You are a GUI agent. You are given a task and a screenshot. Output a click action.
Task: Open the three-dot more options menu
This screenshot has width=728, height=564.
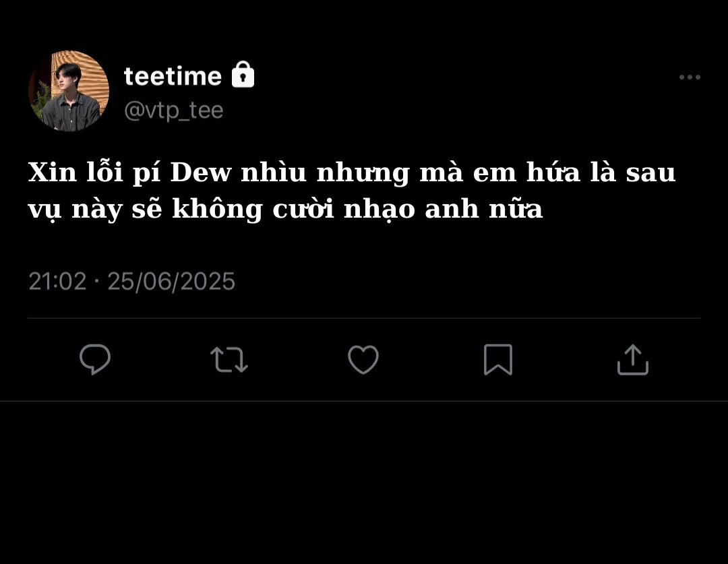(690, 77)
